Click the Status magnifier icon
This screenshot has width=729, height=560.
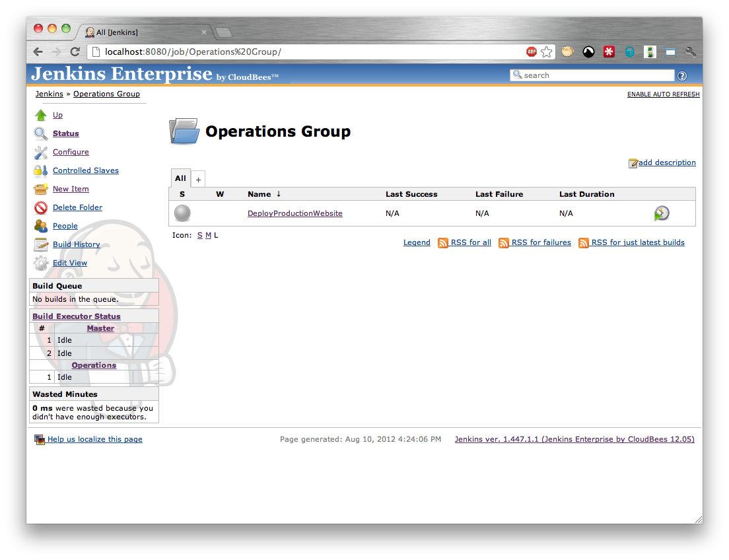pyautogui.click(x=41, y=133)
